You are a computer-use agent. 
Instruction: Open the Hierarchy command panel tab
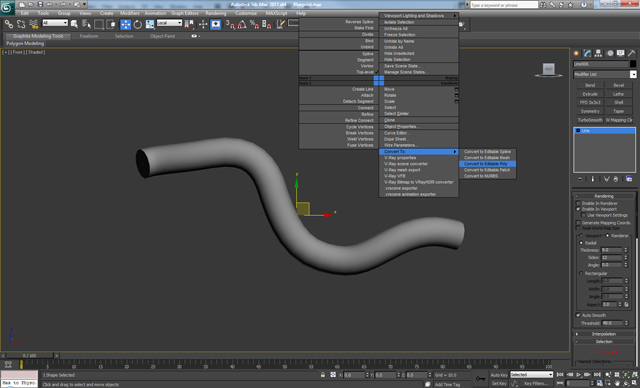point(598,53)
